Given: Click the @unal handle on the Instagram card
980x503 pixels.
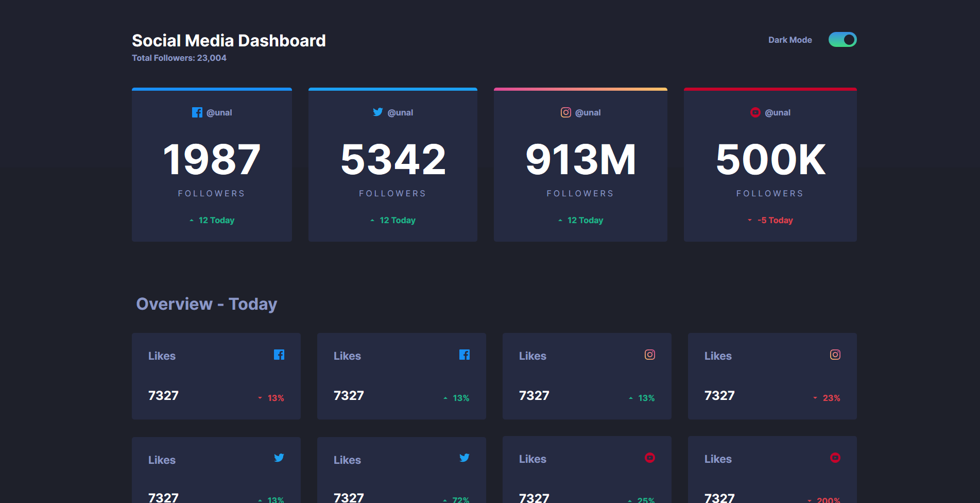Looking at the screenshot, I should tap(588, 112).
